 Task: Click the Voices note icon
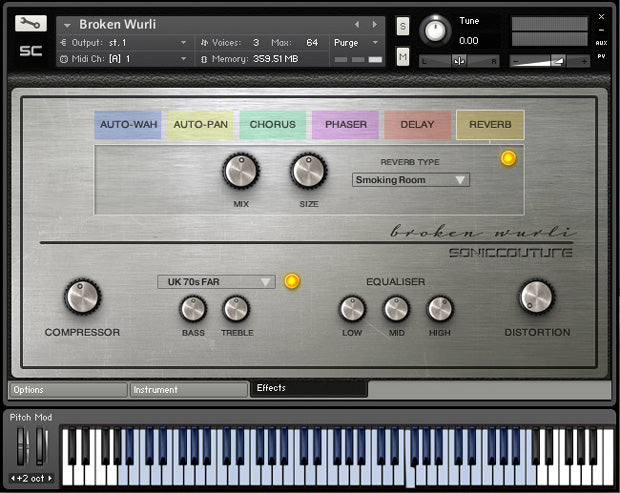point(204,43)
